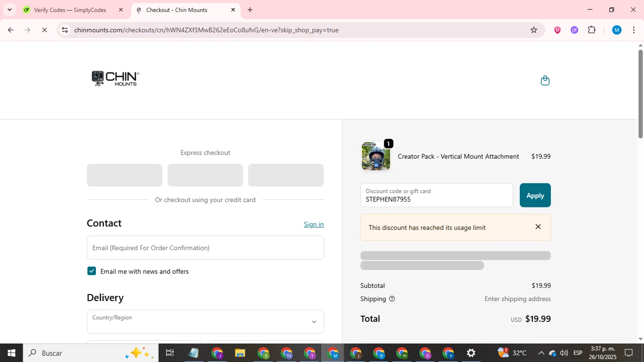Open a new browser tab
The image size is (644, 362).
pyautogui.click(x=250, y=10)
